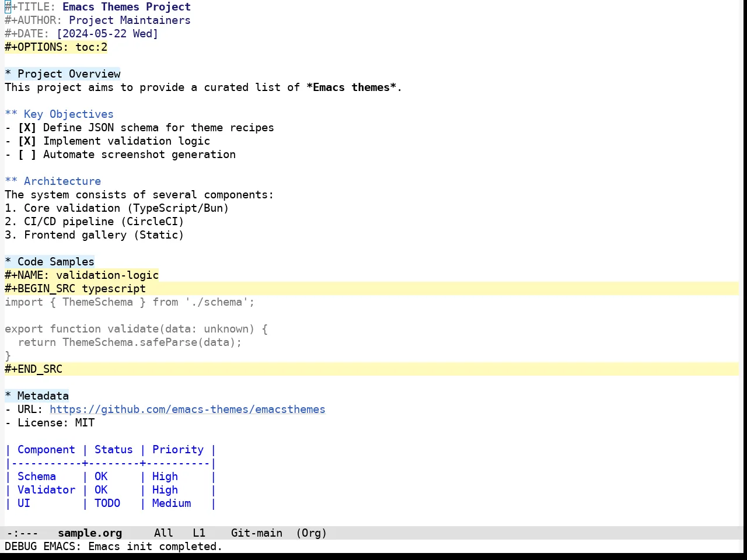Image resolution: width=747 pixels, height=560 pixels.
Task: Click the '#+END_SRC' line
Action: (372, 369)
